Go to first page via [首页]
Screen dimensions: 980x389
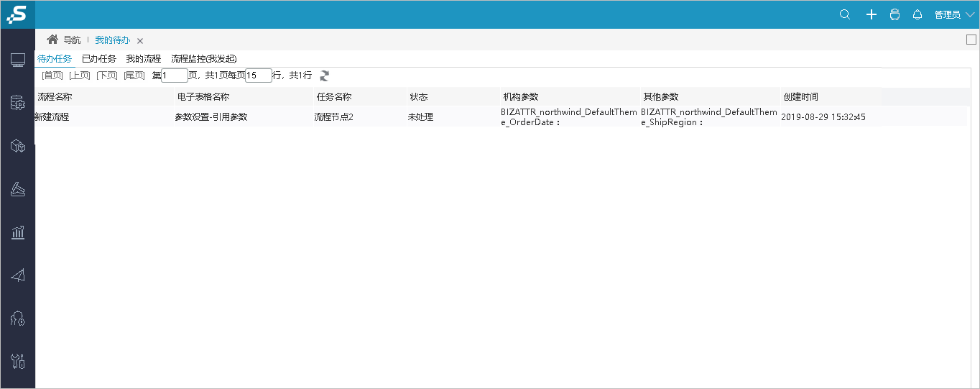52,75
